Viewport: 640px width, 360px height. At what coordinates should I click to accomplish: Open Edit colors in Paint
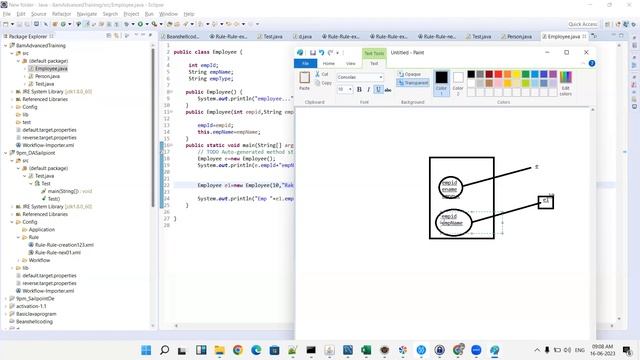pos(565,83)
